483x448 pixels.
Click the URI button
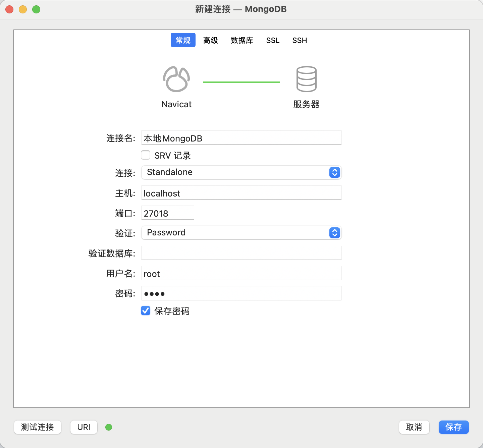[84, 427]
